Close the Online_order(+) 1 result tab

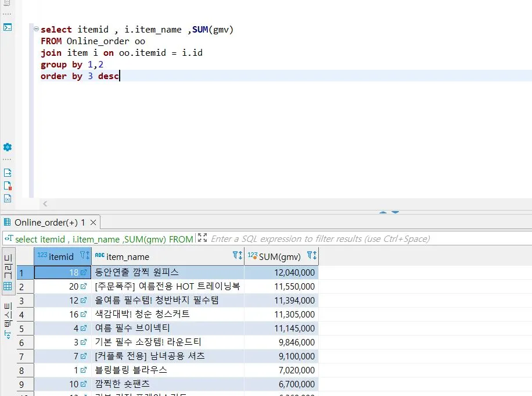click(x=94, y=223)
